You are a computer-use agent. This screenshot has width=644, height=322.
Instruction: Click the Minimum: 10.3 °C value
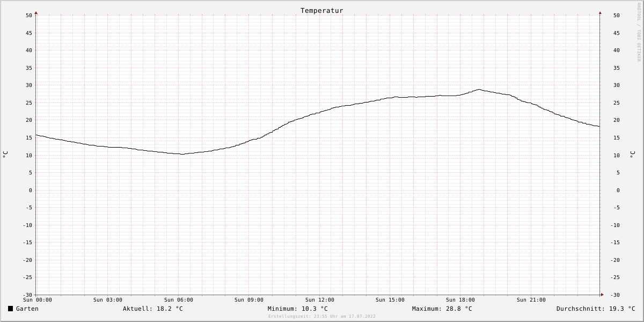(298, 309)
